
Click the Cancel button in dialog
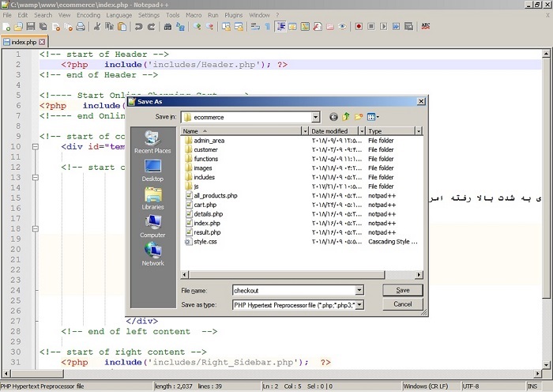pos(403,304)
